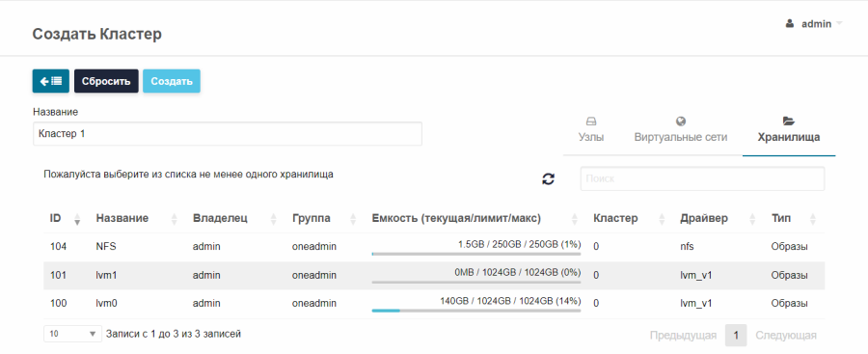
Task: Click the Узлы server icon
Action: pyautogui.click(x=591, y=122)
